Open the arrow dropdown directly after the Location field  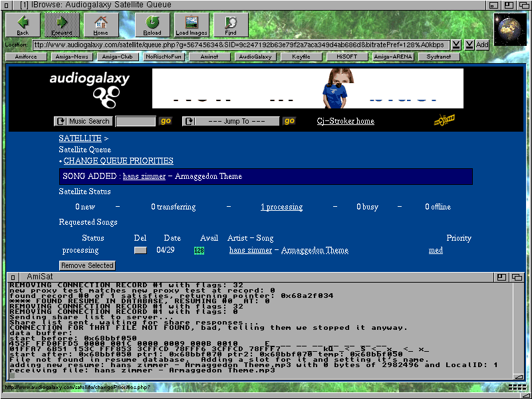(456, 45)
